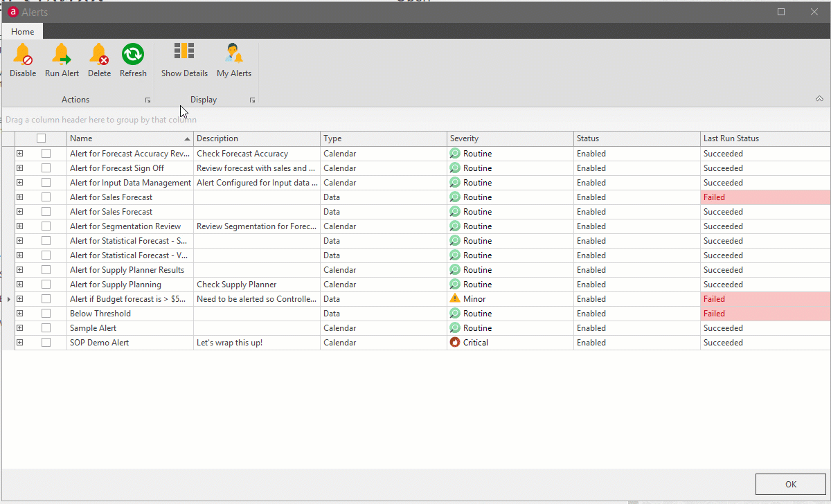Image resolution: width=831 pixels, height=504 pixels.
Task: Select the 'Check Supply Planner' description cell
Action: click(257, 285)
